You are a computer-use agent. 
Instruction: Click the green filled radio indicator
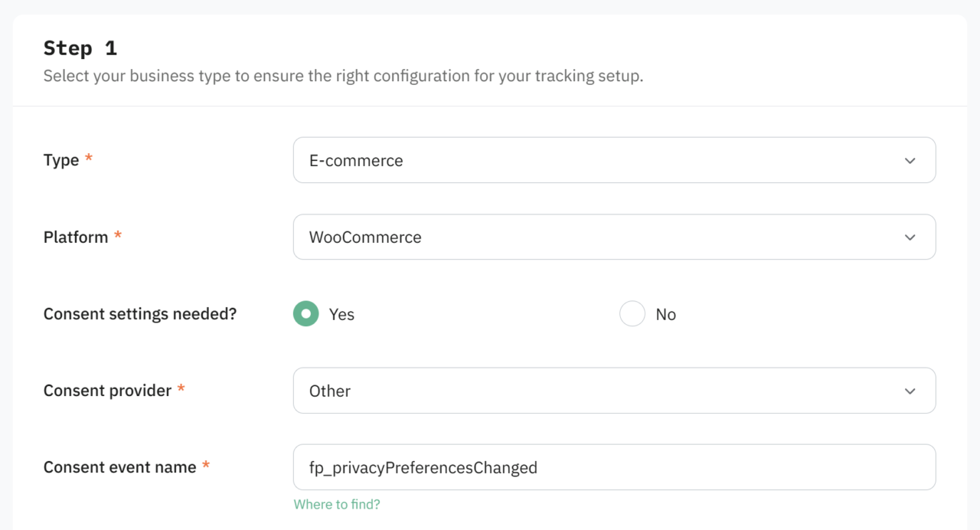pos(305,313)
